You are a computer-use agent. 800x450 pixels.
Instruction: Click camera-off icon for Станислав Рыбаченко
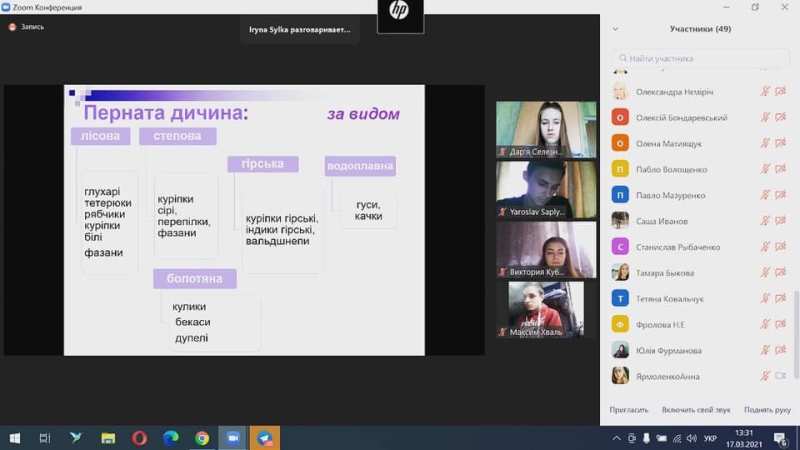(x=780, y=247)
